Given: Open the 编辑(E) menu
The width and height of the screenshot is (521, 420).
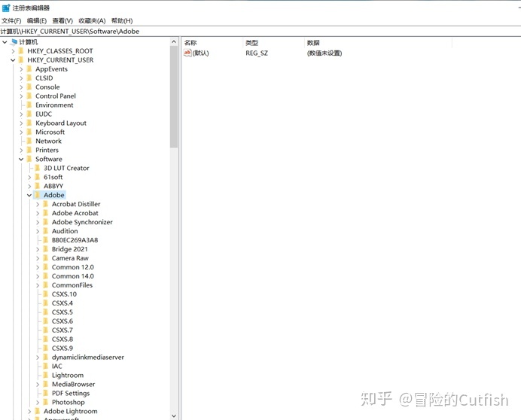Looking at the screenshot, I should coord(37,20).
